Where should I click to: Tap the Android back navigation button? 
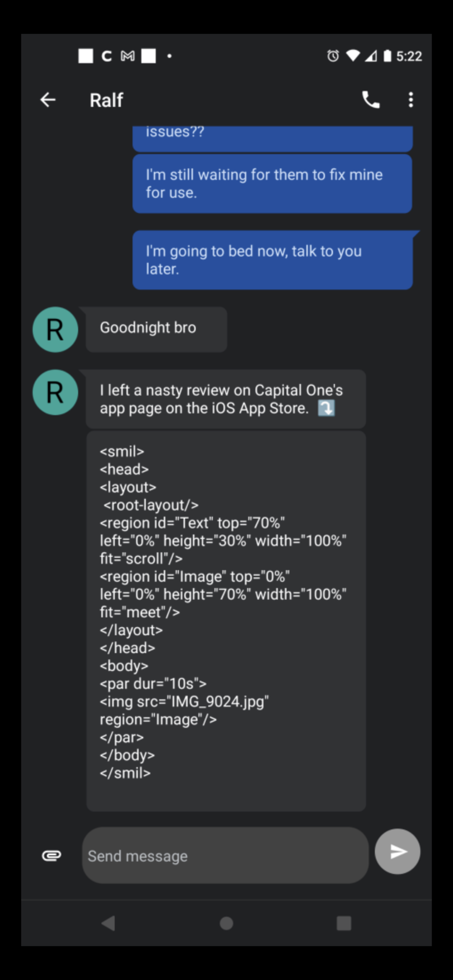[108, 923]
